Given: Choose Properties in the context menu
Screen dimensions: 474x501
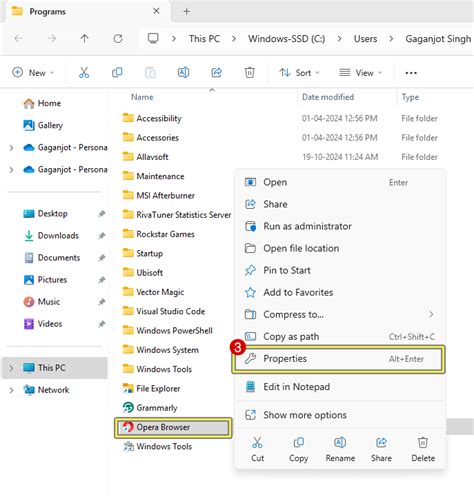Looking at the screenshot, I should click(339, 359).
